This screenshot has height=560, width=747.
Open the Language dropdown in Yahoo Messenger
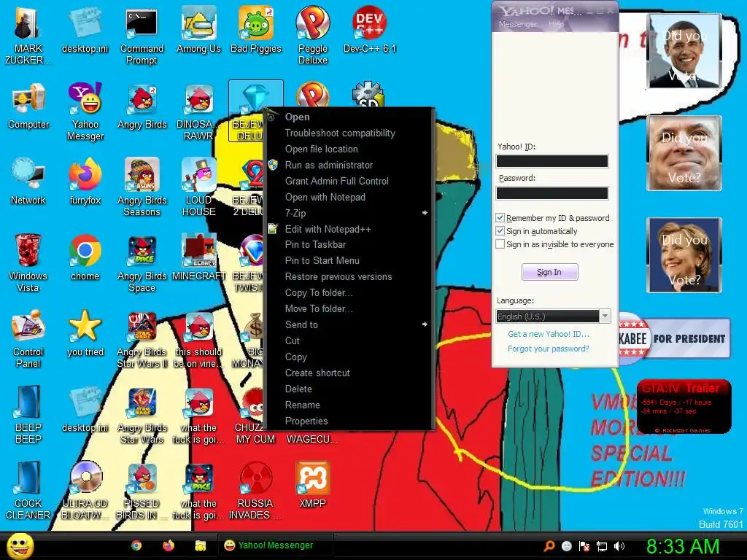tap(553, 316)
